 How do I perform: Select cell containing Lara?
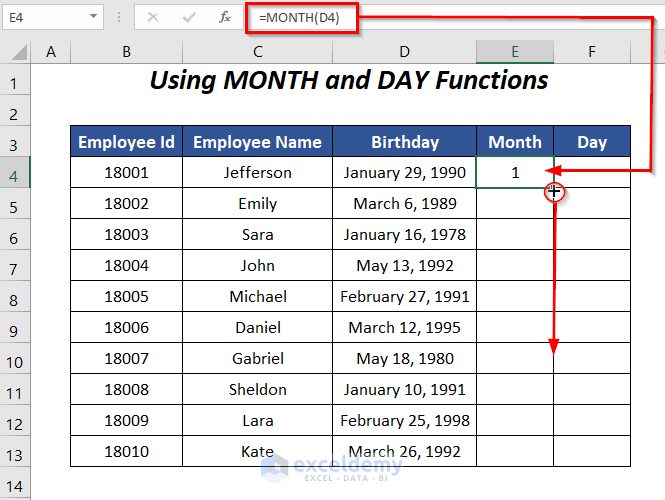pyautogui.click(x=257, y=420)
